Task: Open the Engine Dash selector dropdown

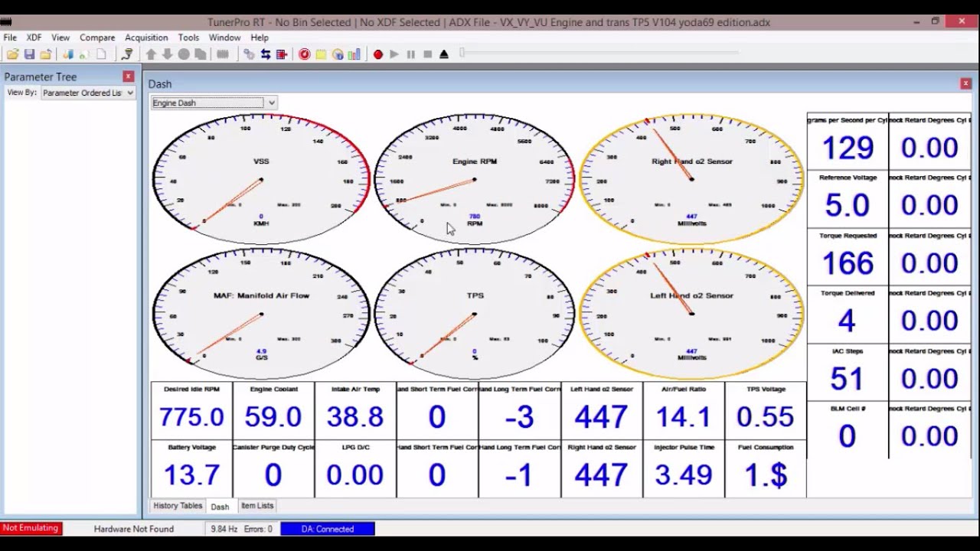Action: 214,103
